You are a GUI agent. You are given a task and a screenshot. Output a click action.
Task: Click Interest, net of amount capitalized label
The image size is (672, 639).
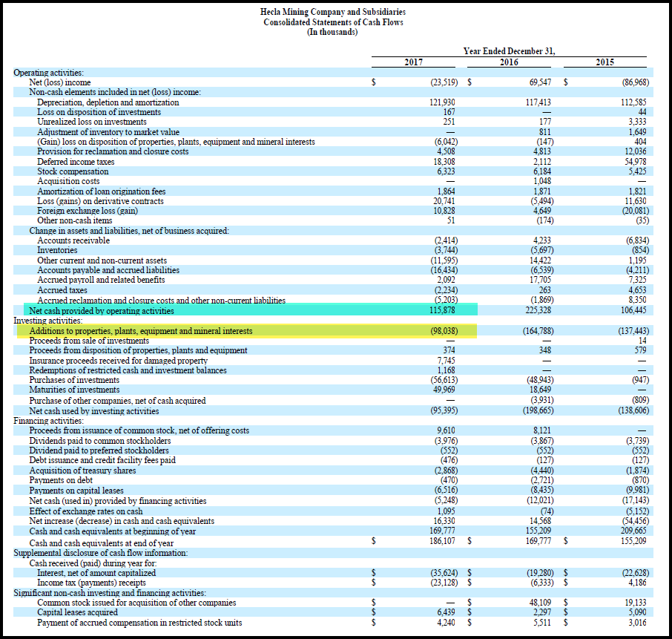(x=96, y=573)
